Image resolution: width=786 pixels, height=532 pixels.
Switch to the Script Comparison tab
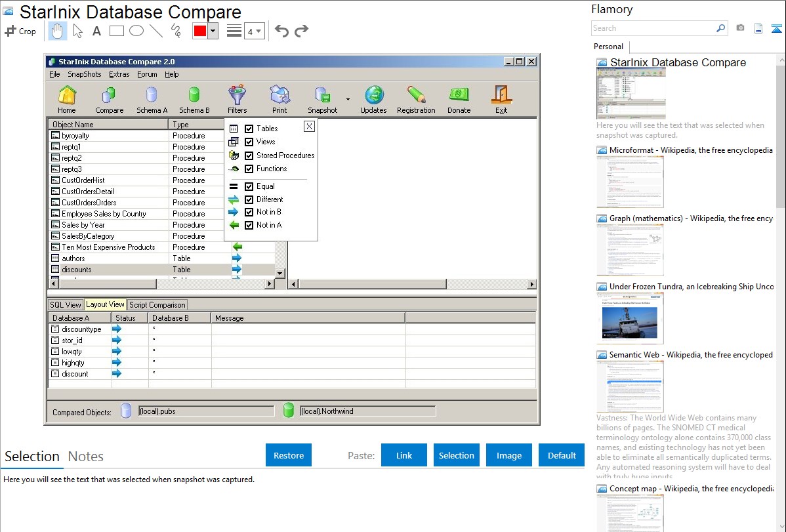(x=157, y=305)
